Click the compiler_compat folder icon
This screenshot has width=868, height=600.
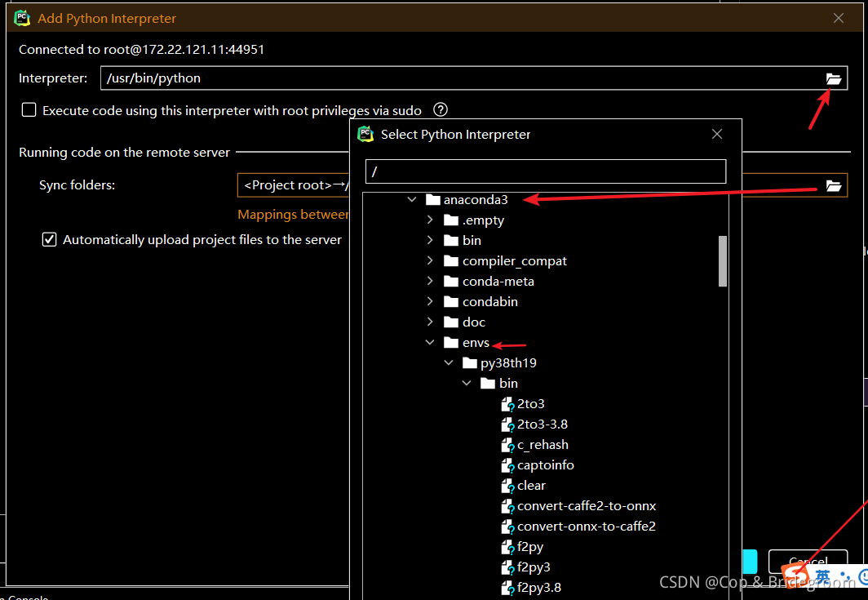[451, 261]
